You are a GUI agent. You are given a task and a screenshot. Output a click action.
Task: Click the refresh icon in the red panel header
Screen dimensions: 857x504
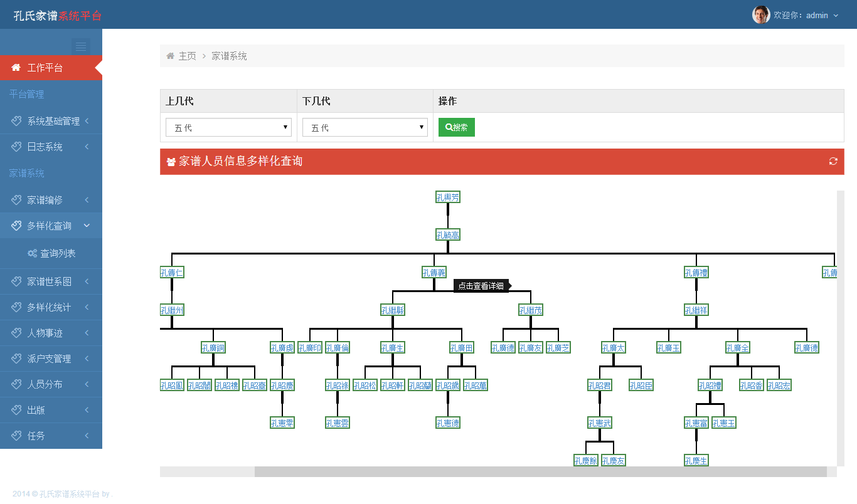click(833, 161)
